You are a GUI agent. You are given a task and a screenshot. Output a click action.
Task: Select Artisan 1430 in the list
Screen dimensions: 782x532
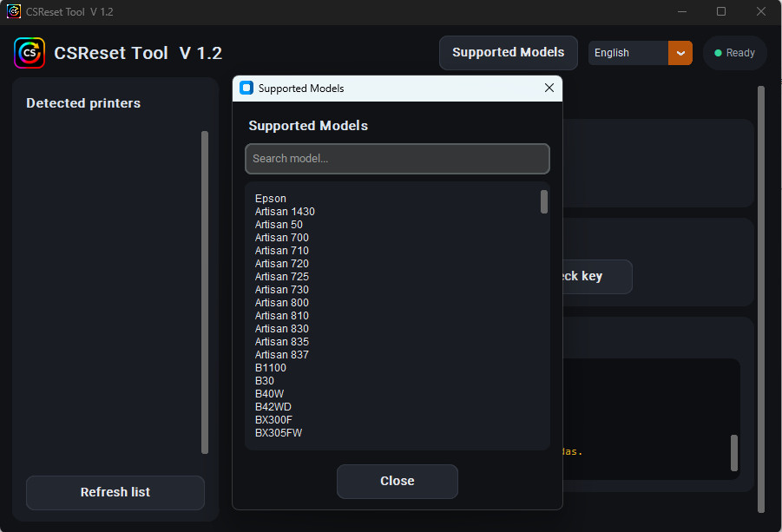click(x=285, y=212)
